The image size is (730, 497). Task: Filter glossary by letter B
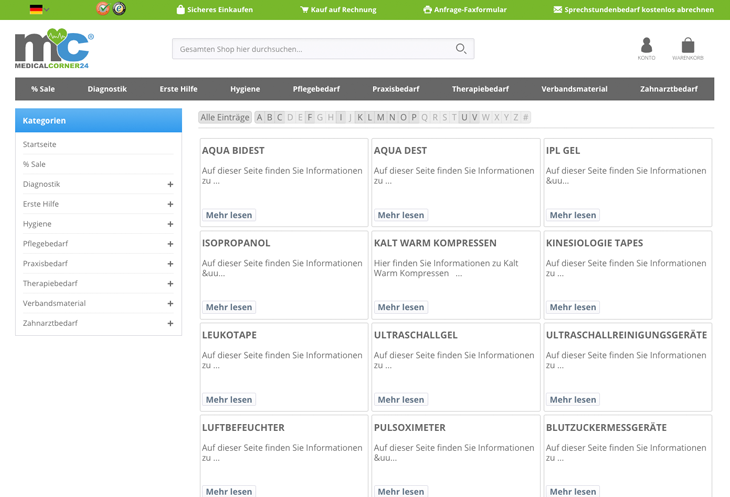pos(270,117)
